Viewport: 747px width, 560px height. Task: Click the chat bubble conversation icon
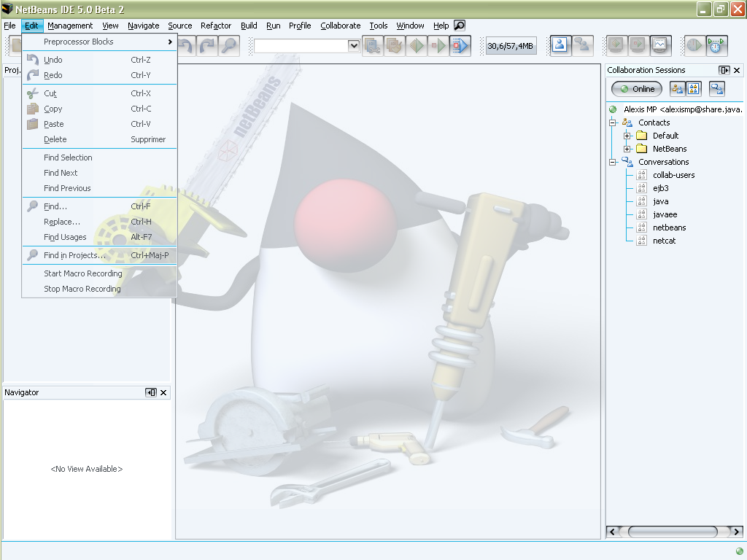(716, 88)
